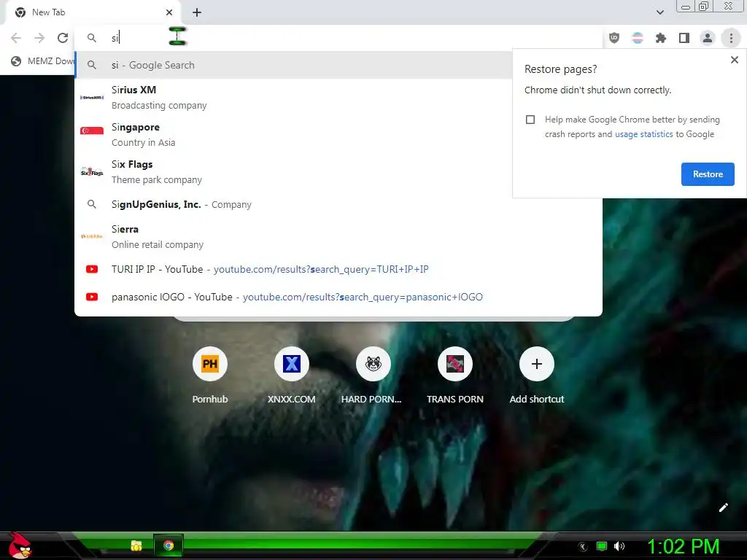
Task: Open the XNXX.COM shortcut tile
Action: (292, 376)
